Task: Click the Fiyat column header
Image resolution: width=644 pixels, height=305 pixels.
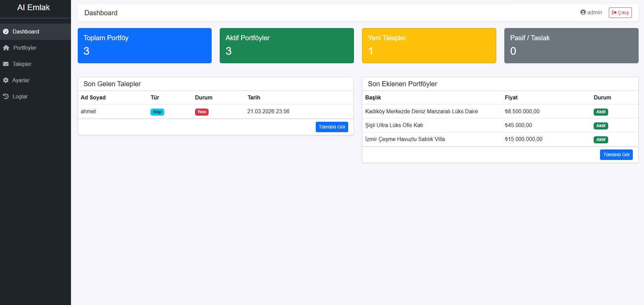Action: [x=511, y=97]
